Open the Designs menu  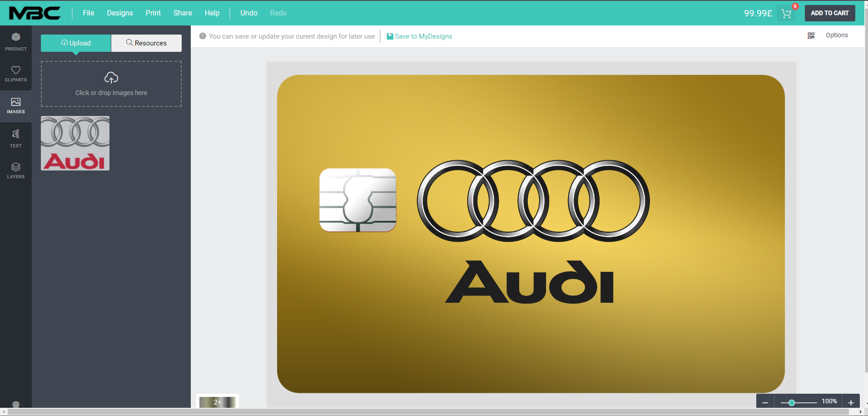(120, 13)
